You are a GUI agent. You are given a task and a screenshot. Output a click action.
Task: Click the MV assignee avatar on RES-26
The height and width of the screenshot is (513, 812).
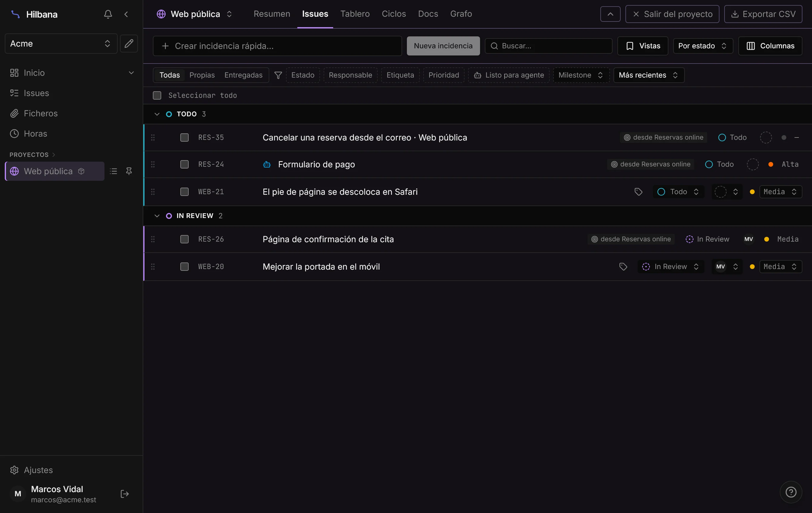(x=748, y=239)
